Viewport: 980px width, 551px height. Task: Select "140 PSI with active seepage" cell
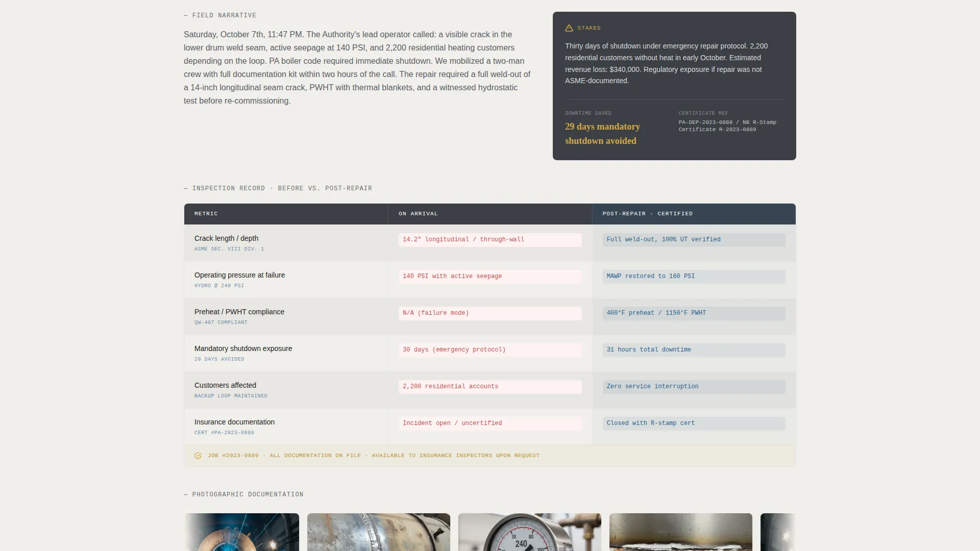point(490,277)
